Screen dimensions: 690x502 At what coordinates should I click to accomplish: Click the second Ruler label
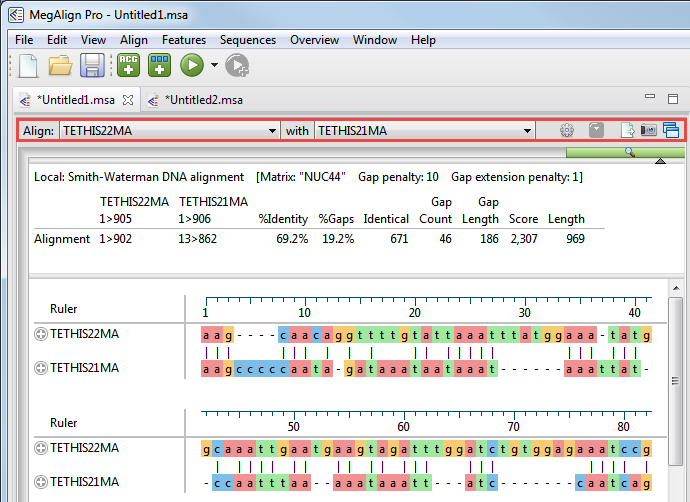[63, 423]
